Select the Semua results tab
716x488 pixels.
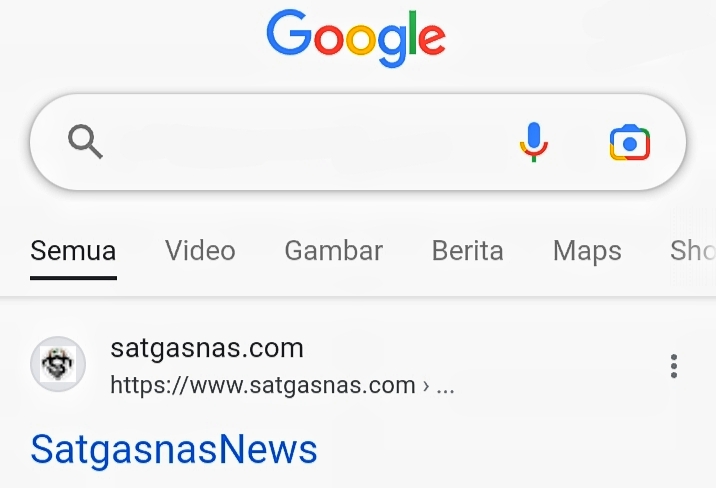pyautogui.click(x=73, y=251)
